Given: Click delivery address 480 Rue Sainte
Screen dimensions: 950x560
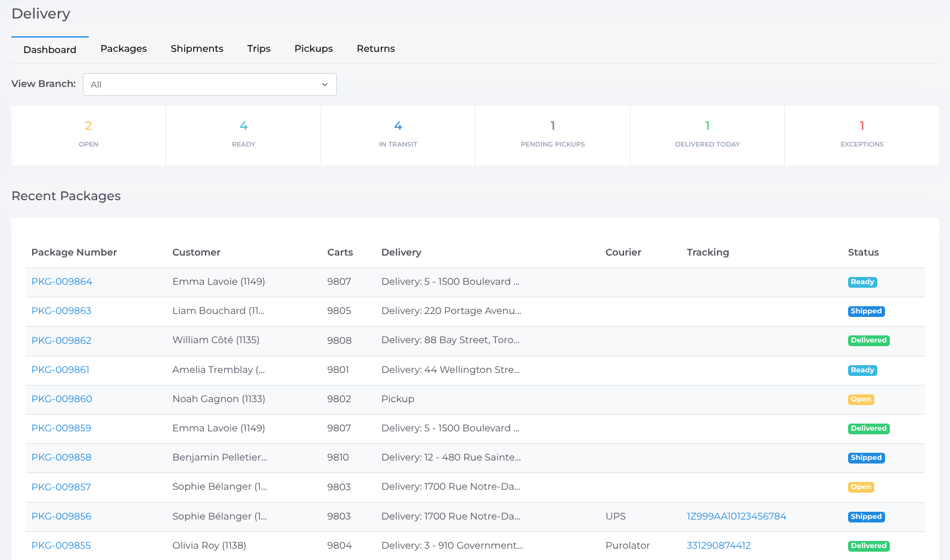Looking at the screenshot, I should coord(451,458).
